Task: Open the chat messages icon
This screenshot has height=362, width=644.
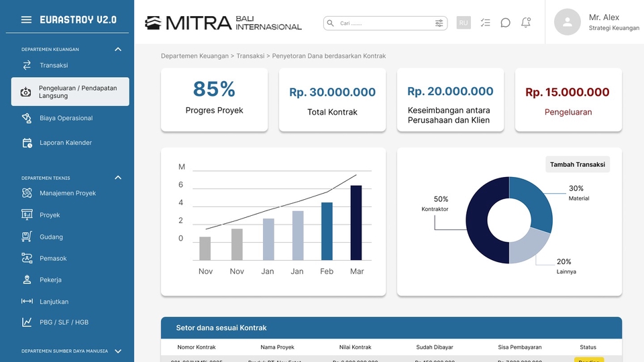Action: pos(506,23)
